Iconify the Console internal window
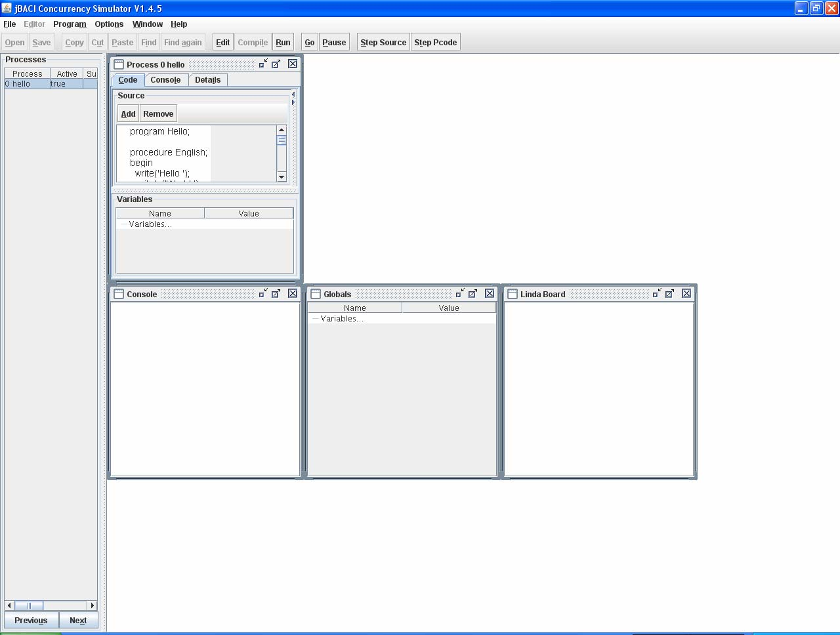 point(263,293)
